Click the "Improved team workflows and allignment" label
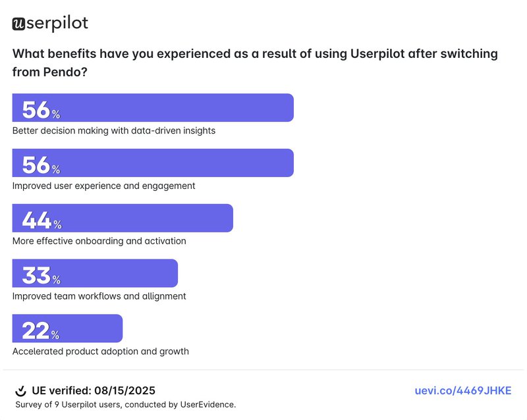527x420 pixels. [99, 296]
